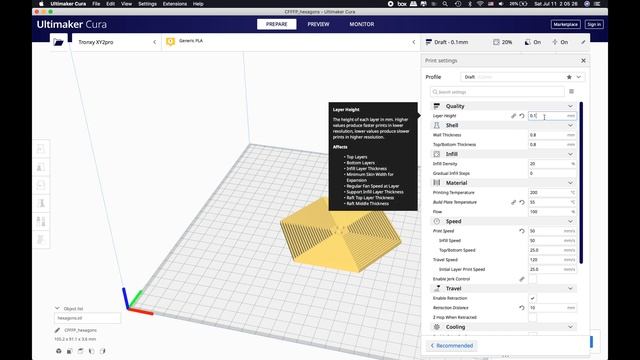The height and width of the screenshot is (360, 640).
Task: Select the Move tool in left toolbar
Action: [x=41, y=149]
